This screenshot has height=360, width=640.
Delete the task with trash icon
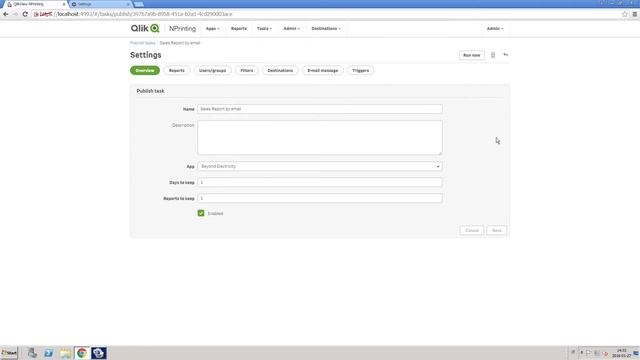(493, 55)
